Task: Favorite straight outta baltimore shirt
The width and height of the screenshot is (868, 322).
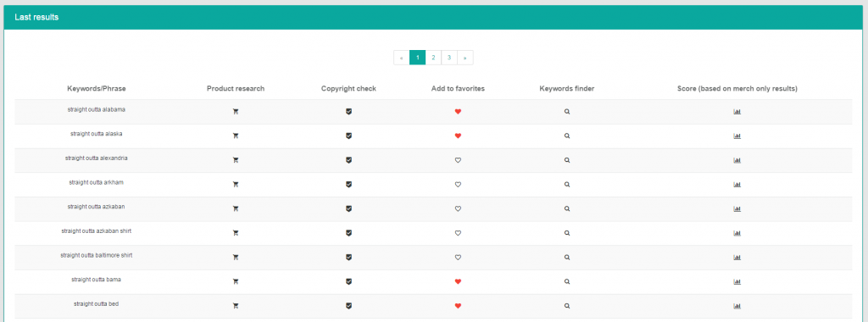Action: [x=458, y=258]
